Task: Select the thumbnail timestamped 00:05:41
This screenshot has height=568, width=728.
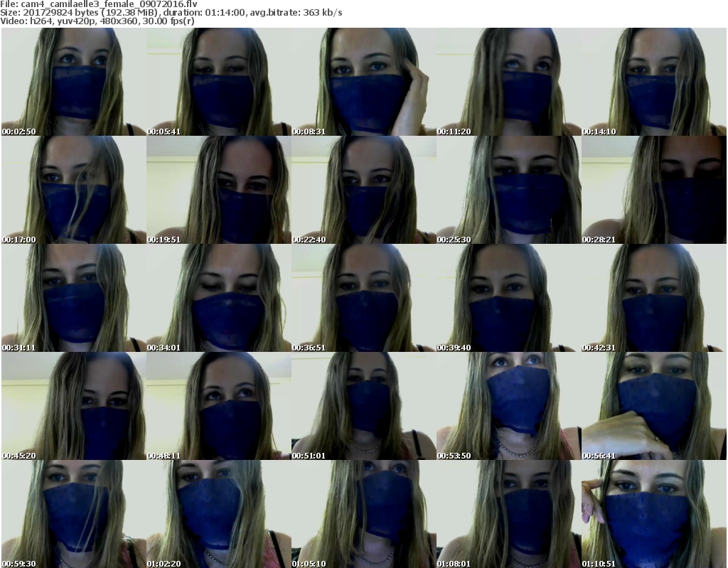Action: (x=219, y=82)
